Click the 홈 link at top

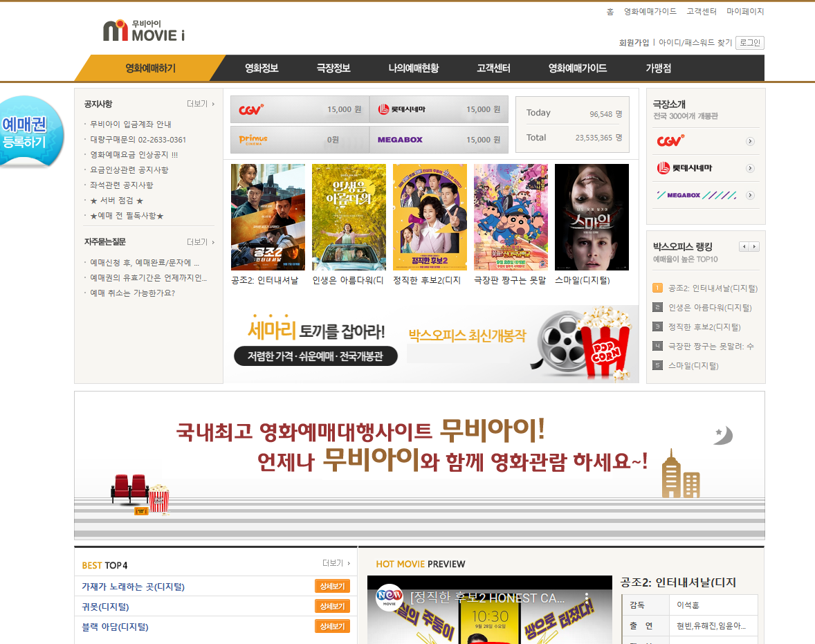pyautogui.click(x=610, y=12)
